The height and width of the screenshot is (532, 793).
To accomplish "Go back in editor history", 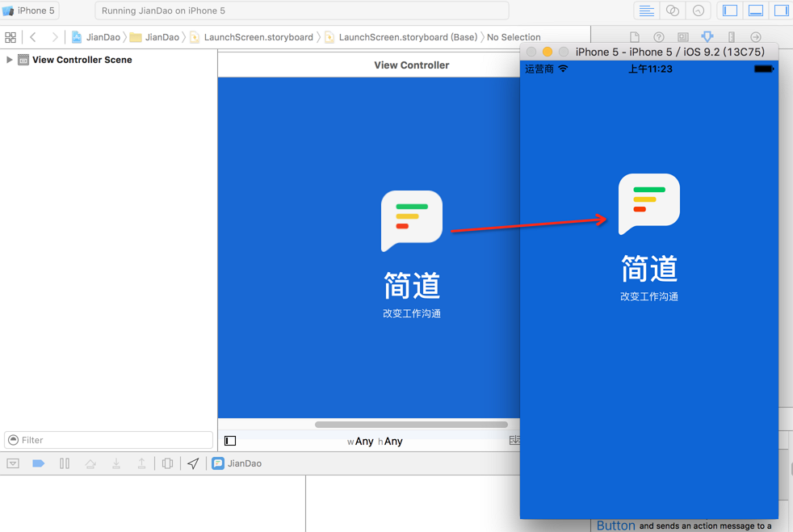I will (x=33, y=37).
